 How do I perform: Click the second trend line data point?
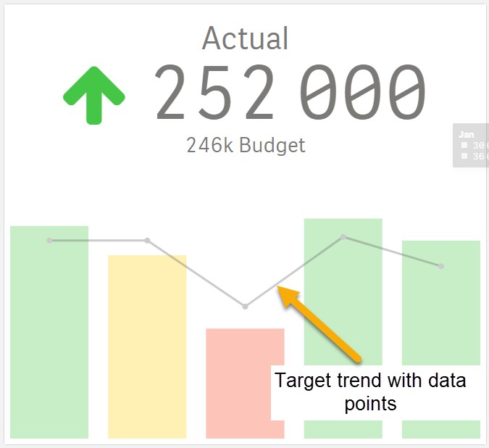point(147,241)
